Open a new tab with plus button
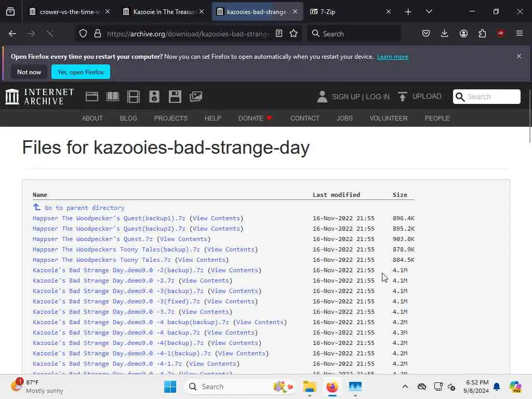The height and width of the screenshot is (399, 532). (408, 12)
